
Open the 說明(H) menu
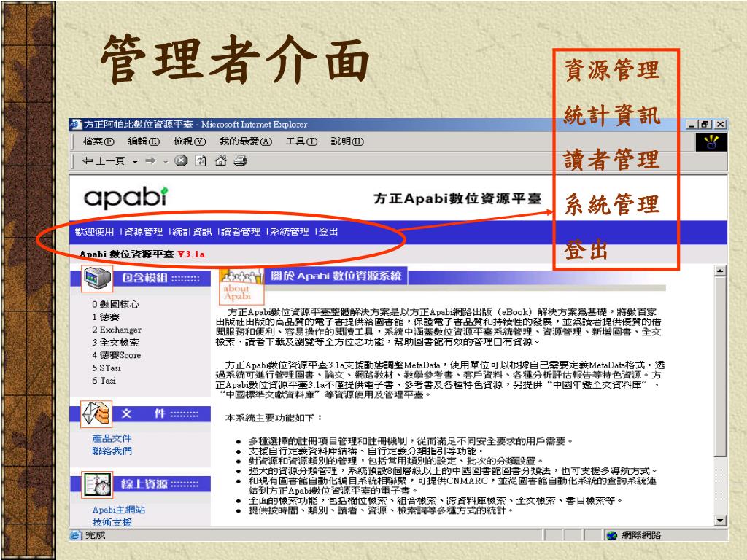(x=347, y=141)
